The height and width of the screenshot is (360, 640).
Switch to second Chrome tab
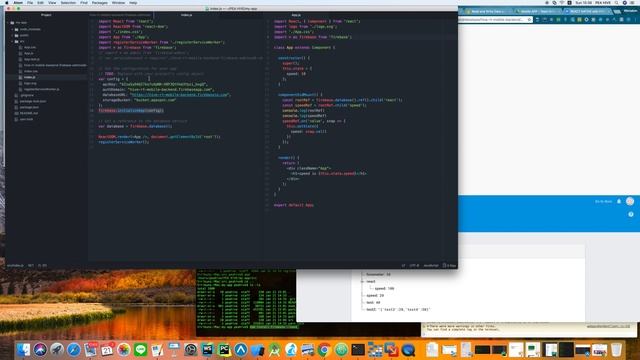(538, 11)
